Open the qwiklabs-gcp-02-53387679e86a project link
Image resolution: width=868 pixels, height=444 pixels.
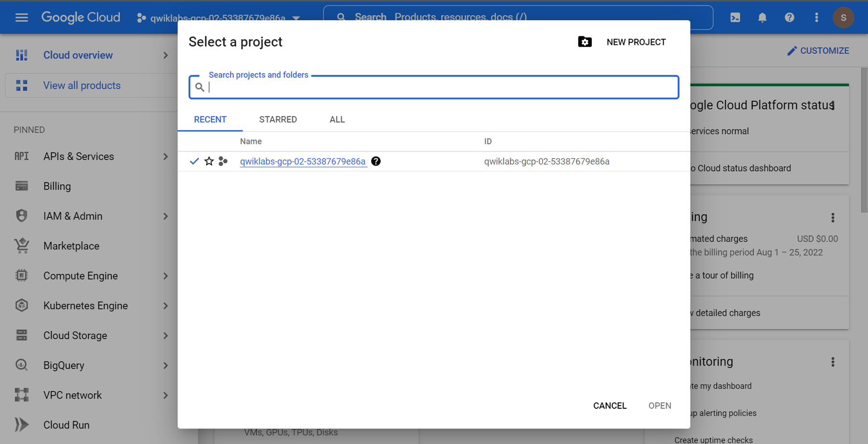[303, 161]
